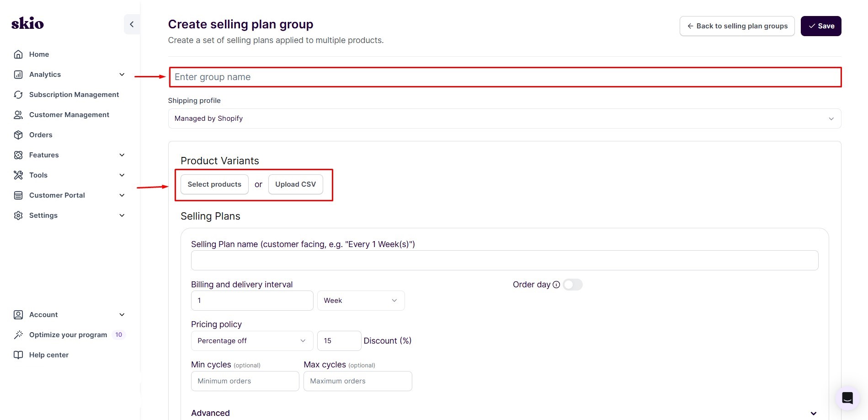Image resolution: width=868 pixels, height=420 pixels.
Task: Click the Home icon in the sidebar
Action: (x=18, y=54)
